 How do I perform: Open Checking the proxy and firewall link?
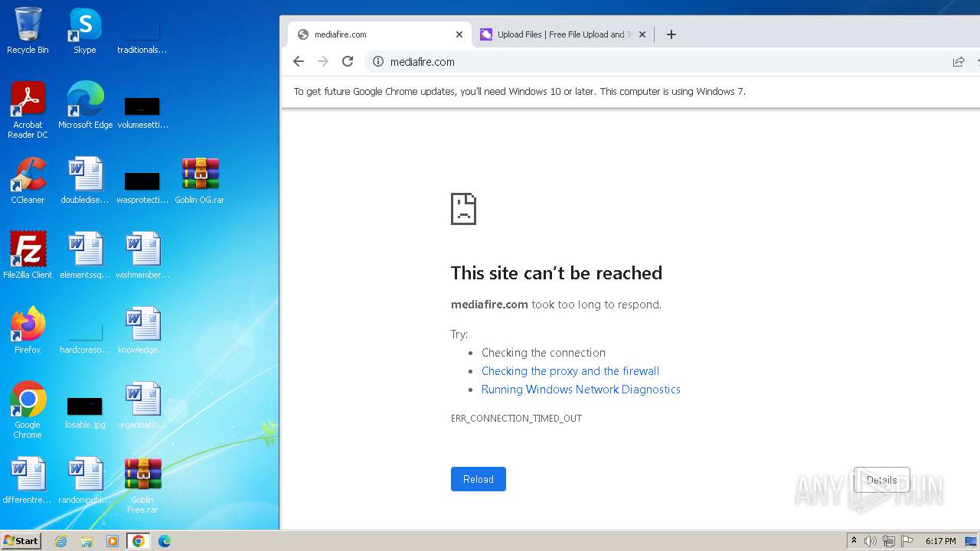point(570,371)
